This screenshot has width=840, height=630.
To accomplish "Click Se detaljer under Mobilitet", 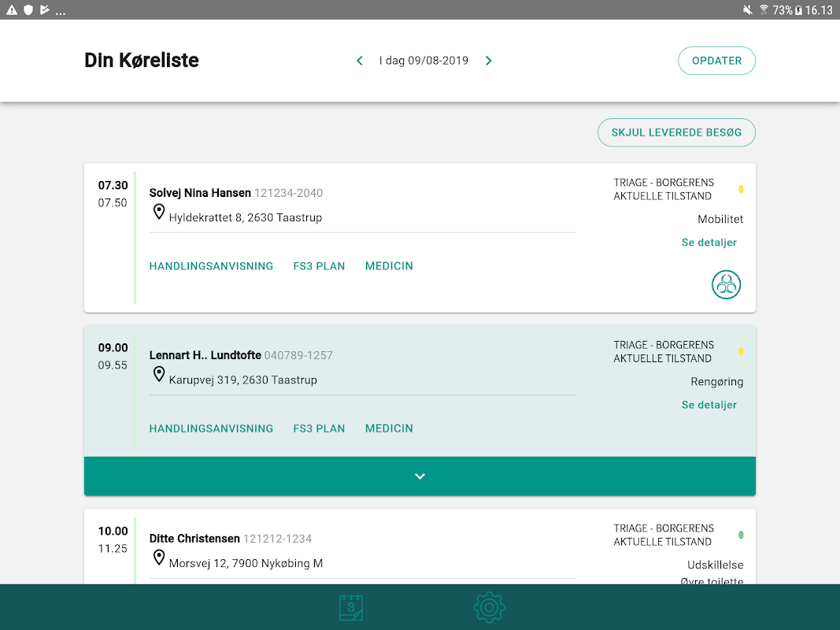I will [709, 243].
